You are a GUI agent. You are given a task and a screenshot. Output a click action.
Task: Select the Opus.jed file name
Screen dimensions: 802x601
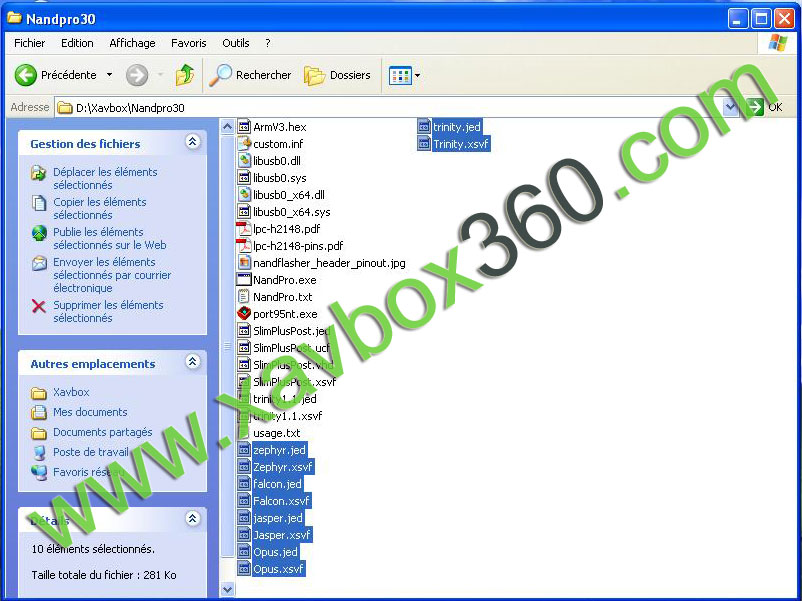point(275,552)
